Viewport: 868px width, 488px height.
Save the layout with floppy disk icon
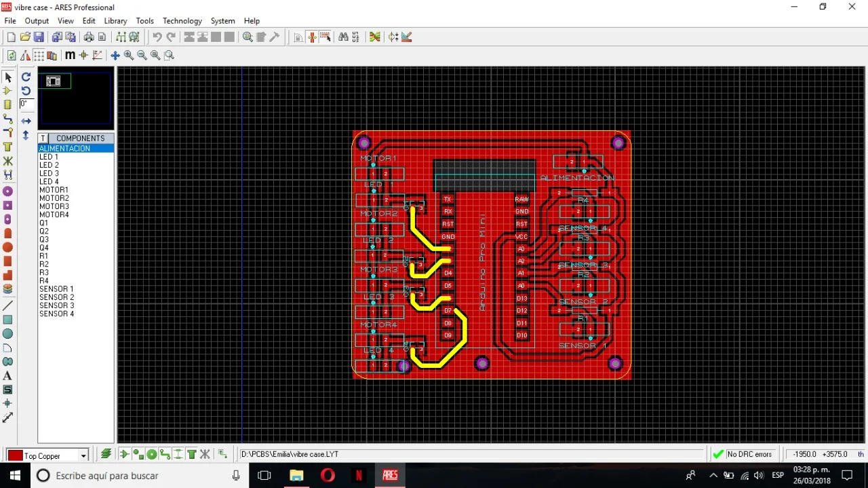click(x=39, y=37)
